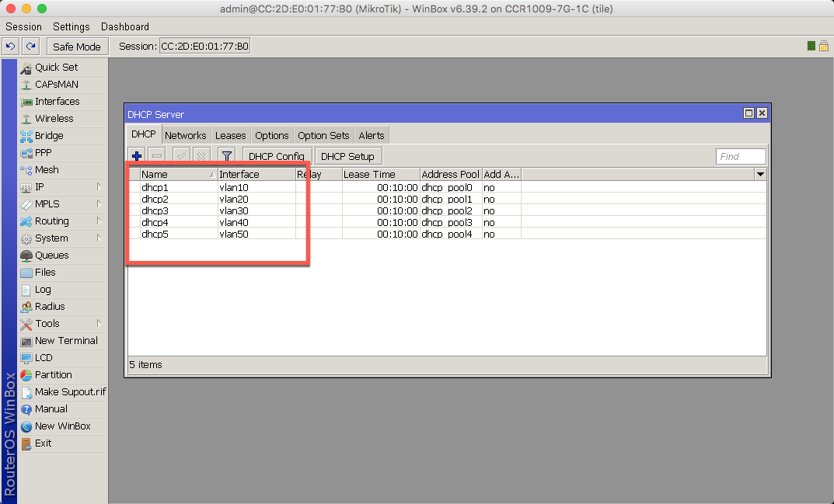Open the PPP section

coord(63,152)
